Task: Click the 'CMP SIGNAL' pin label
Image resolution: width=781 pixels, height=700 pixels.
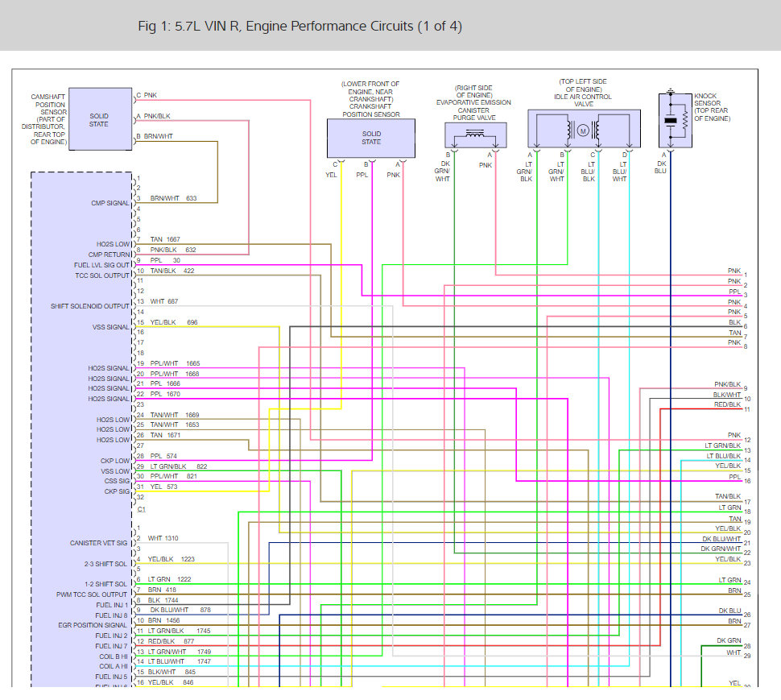Action: [110, 203]
